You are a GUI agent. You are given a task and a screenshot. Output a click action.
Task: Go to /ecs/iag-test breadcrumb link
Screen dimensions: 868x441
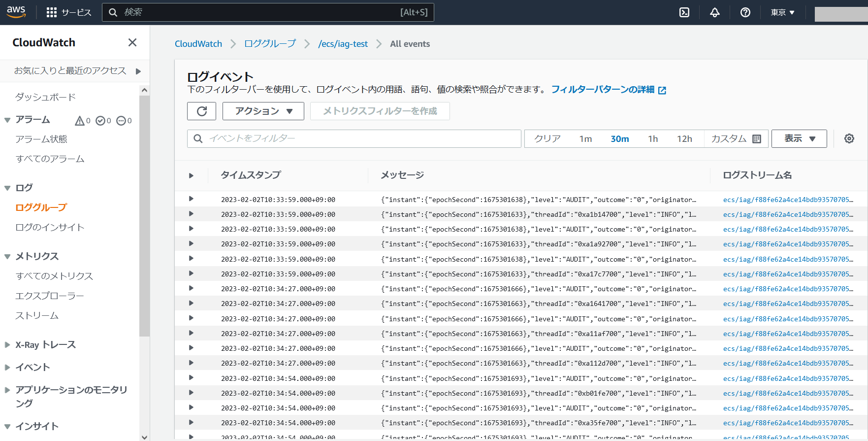click(x=343, y=44)
